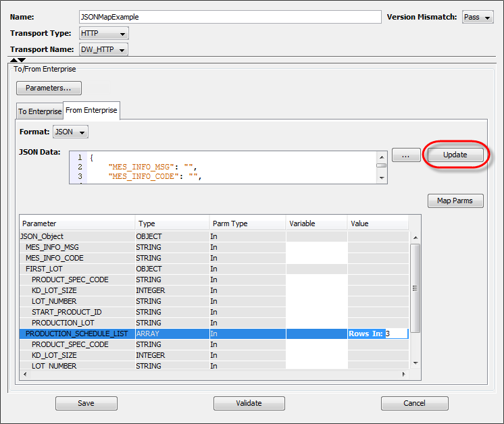Click the ellipsis browse button

pos(406,155)
